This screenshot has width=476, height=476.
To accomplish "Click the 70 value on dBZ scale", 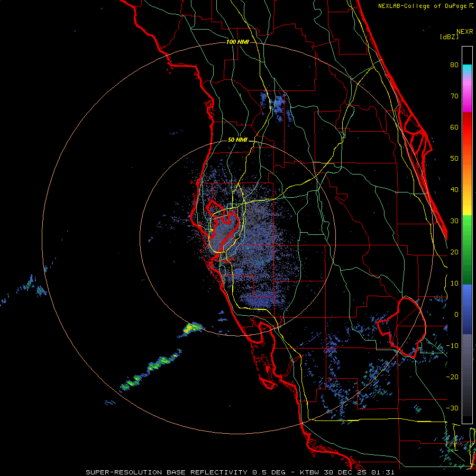I will pos(454,96).
